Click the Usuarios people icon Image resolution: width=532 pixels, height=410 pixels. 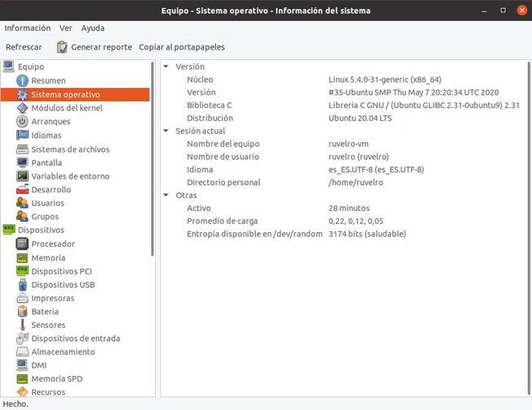coord(23,203)
